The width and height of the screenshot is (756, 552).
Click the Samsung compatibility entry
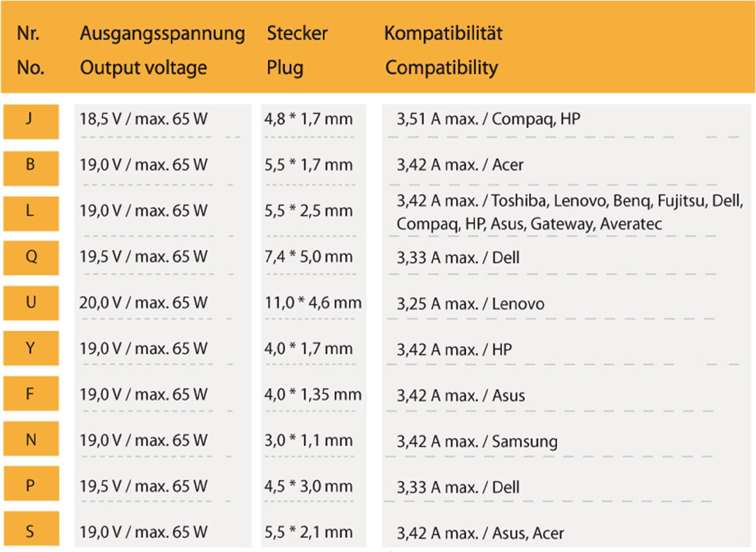[476, 441]
